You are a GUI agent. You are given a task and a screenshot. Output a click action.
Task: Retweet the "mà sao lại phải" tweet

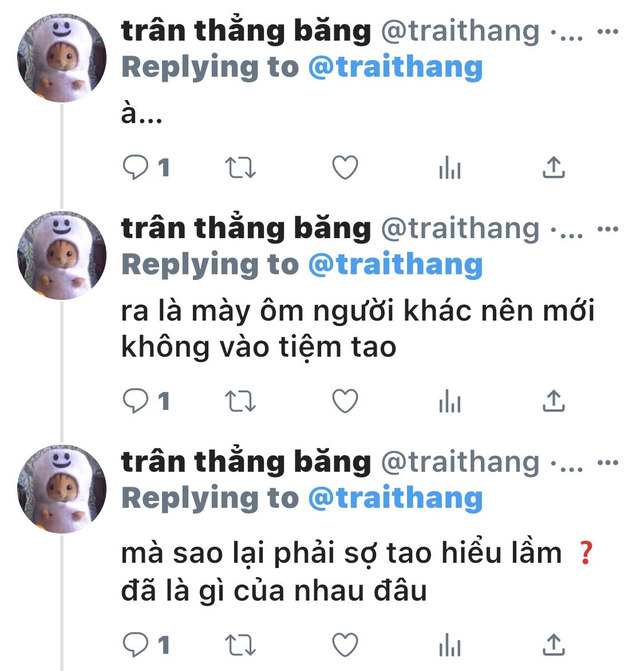(240, 645)
